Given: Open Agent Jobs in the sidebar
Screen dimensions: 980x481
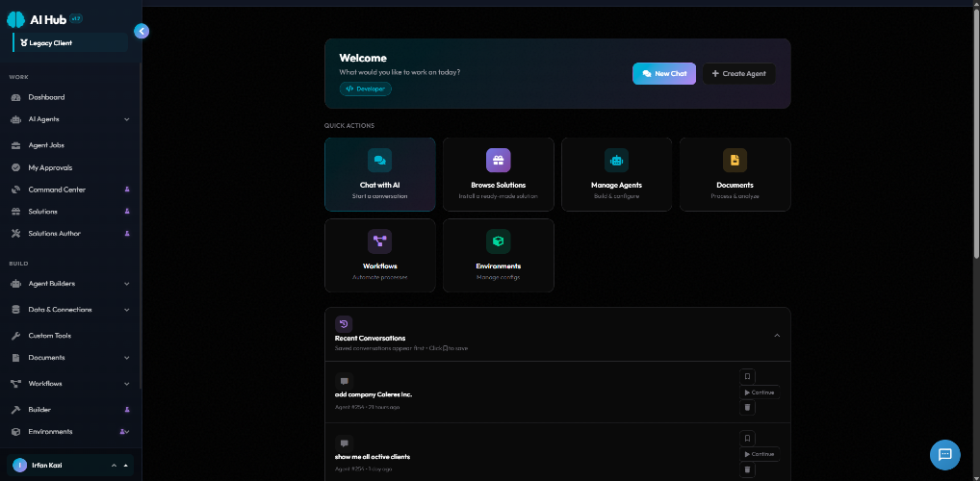Looking at the screenshot, I should pyautogui.click(x=70, y=145).
